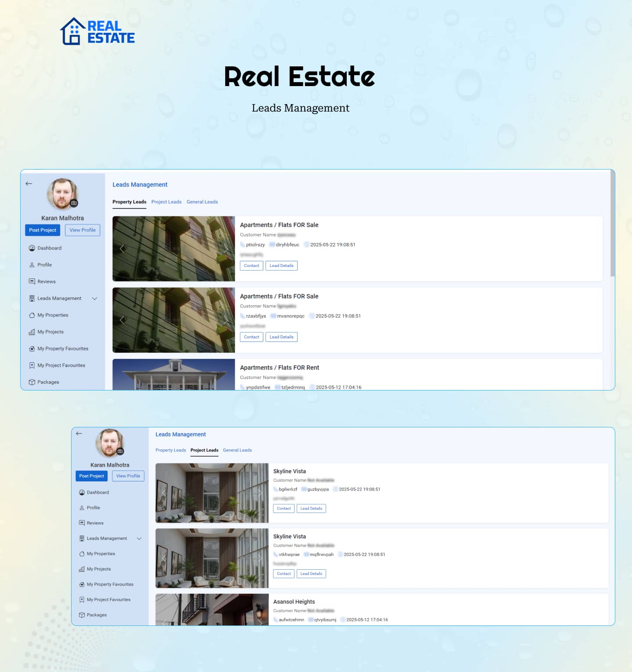Show next image on first Skyline Vista card
Screen dimensions: 632x672
click(260, 493)
